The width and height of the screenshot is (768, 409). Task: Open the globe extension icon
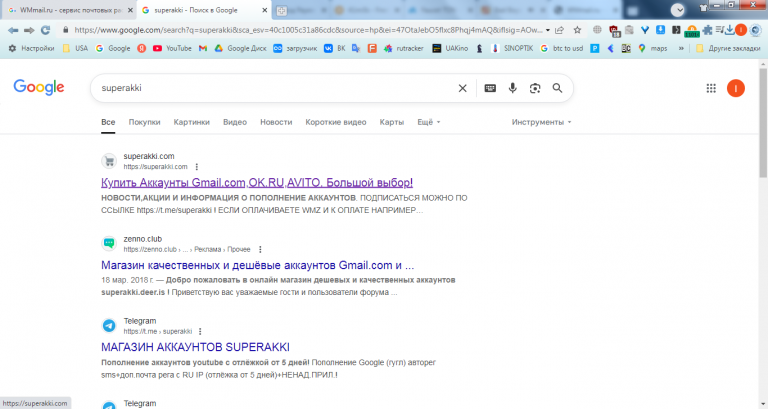pos(597,30)
